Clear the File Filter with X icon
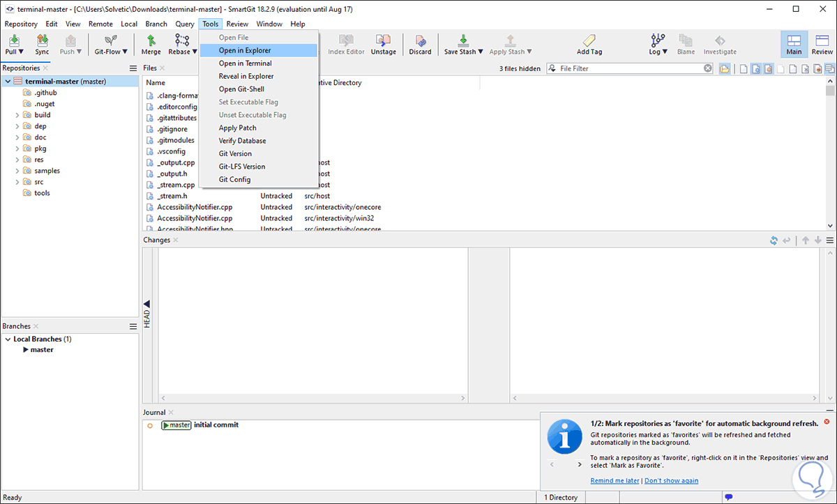 click(708, 68)
